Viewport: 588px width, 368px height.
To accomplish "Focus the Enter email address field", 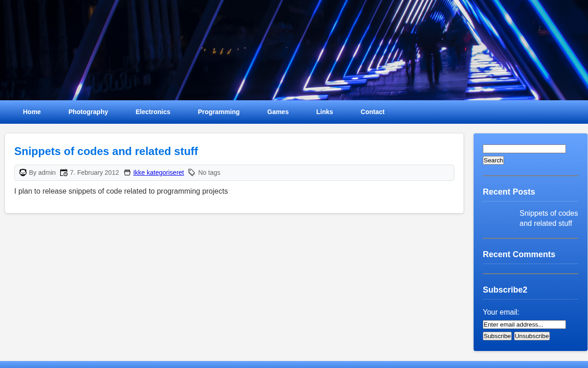I will [524, 324].
